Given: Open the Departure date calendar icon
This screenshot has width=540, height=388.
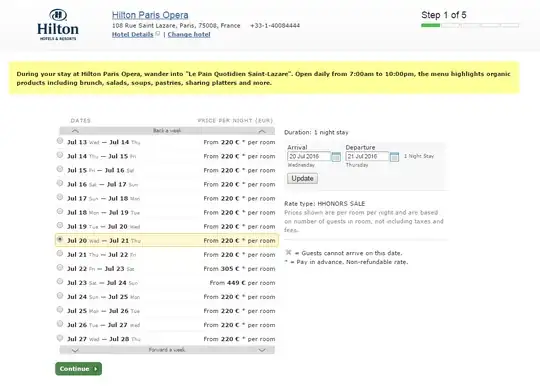Looking at the screenshot, I should click(394, 157).
